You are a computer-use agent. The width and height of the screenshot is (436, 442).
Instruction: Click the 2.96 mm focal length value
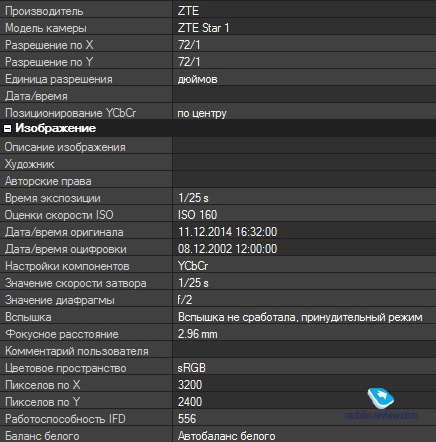(197, 334)
